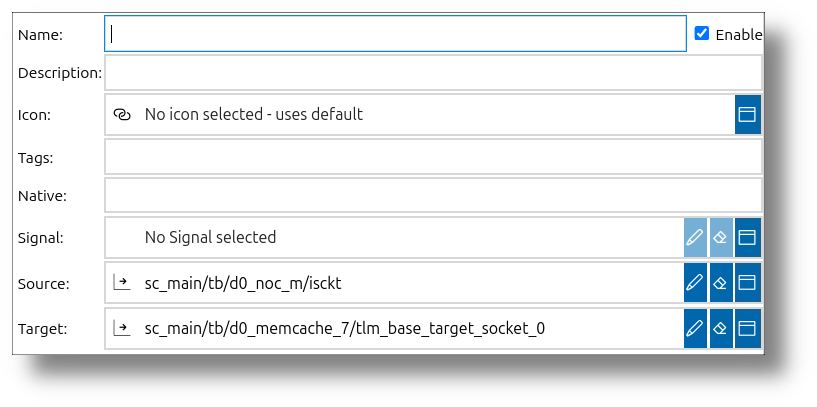Click the eraser clear icon for Signal
817x407 pixels.
721,238
